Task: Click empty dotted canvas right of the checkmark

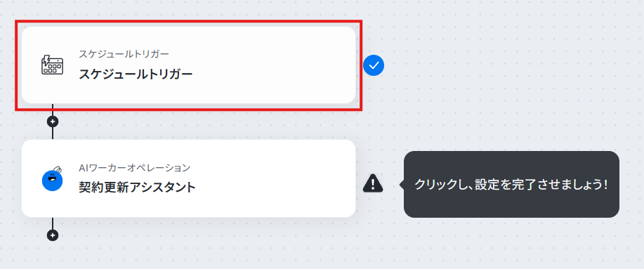Action: point(493,66)
